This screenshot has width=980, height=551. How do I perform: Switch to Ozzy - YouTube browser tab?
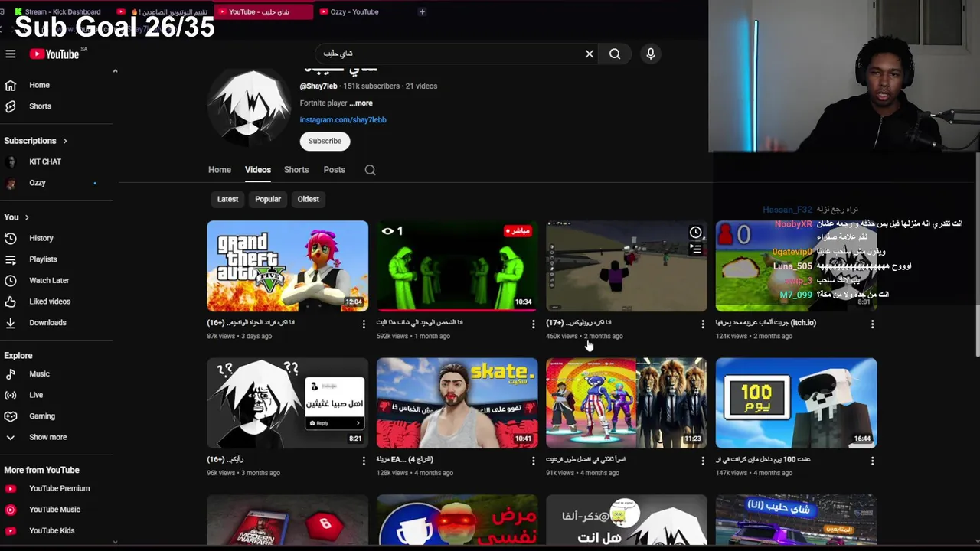[x=354, y=11]
